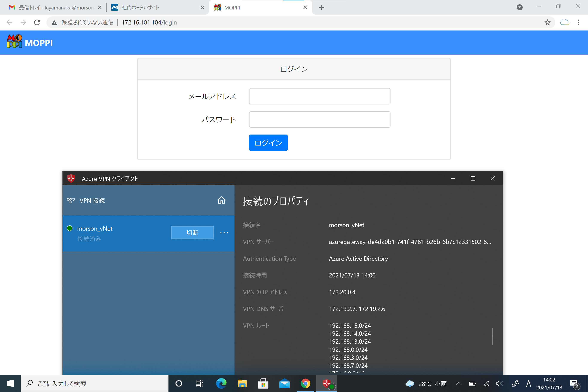The image size is (588, 392).
Task: Focus the パスワード input field
Action: coord(319,119)
